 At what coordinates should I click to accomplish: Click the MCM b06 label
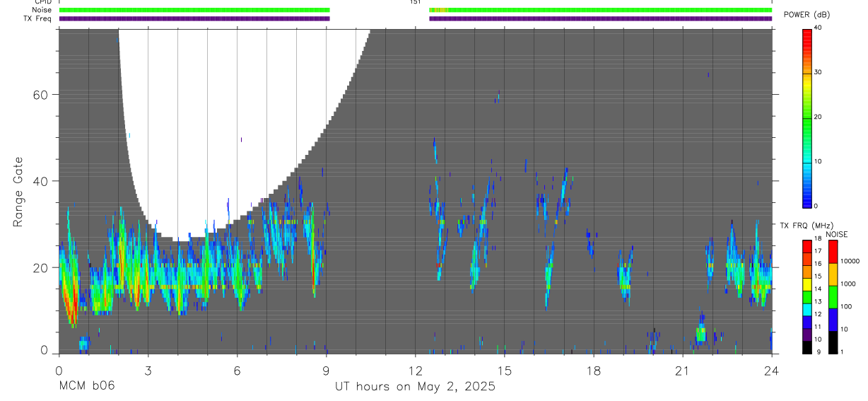[x=86, y=386]
